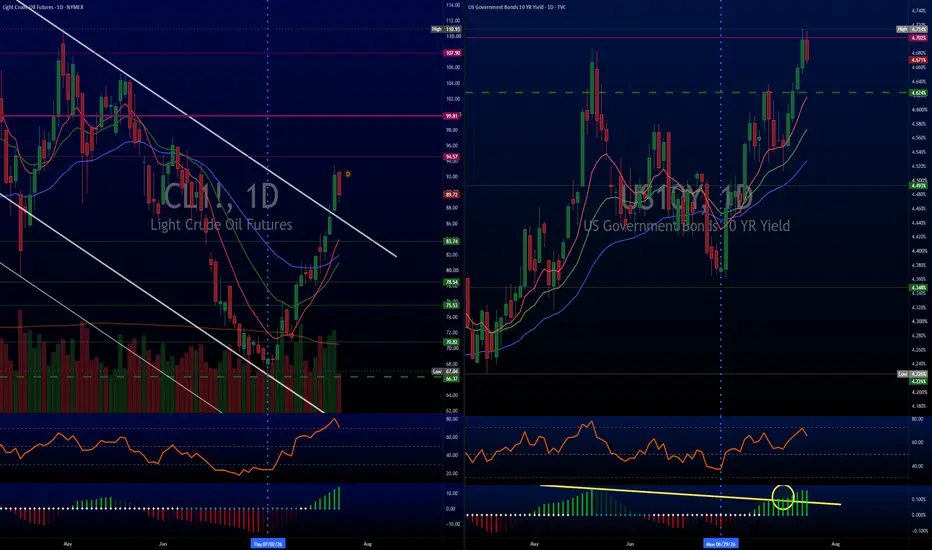Select the orange RSI line under crude chart
This screenshot has width=932, height=550.
click(x=169, y=447)
